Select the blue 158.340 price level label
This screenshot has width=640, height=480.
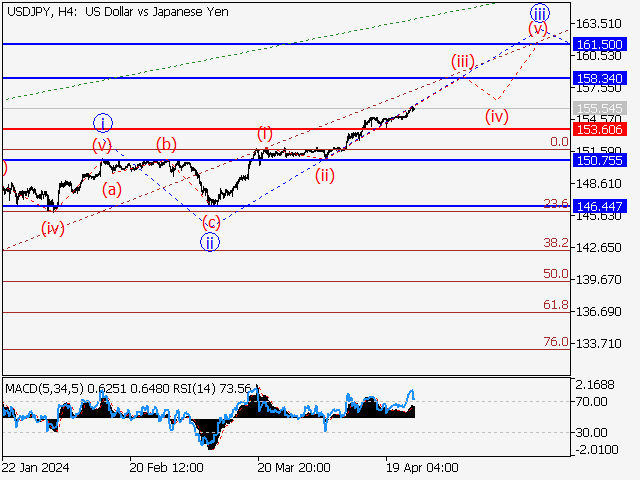(x=599, y=78)
